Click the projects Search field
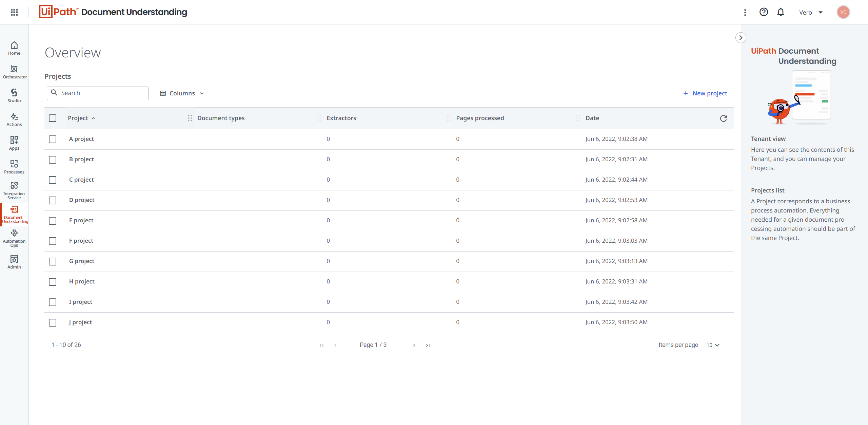 point(98,93)
